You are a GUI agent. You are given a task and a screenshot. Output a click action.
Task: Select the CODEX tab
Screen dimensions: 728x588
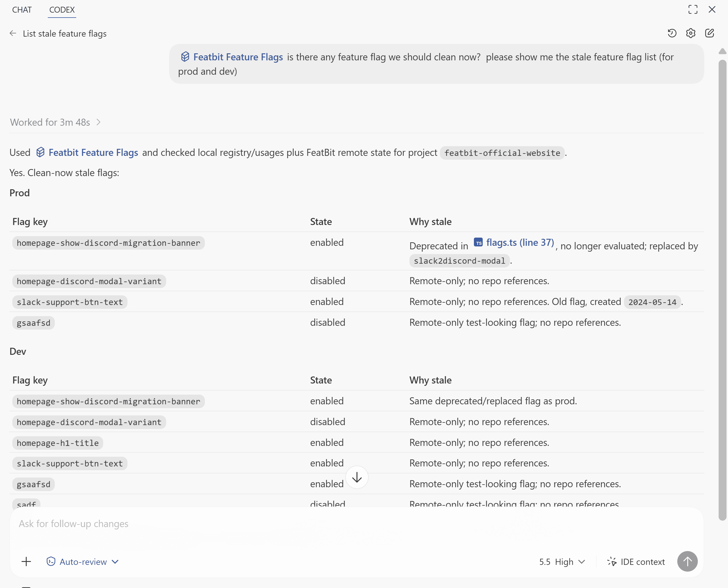tap(62, 9)
